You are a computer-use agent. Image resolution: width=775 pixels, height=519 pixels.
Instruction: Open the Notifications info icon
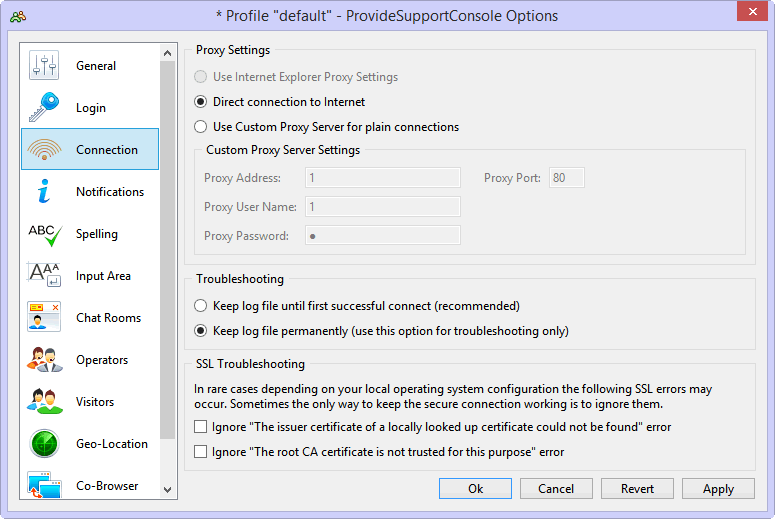(x=44, y=191)
